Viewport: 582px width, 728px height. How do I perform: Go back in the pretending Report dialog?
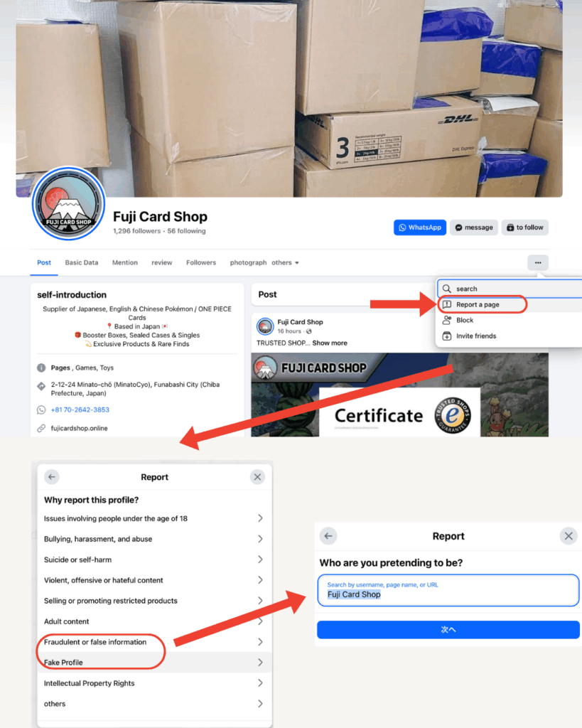pyautogui.click(x=328, y=536)
